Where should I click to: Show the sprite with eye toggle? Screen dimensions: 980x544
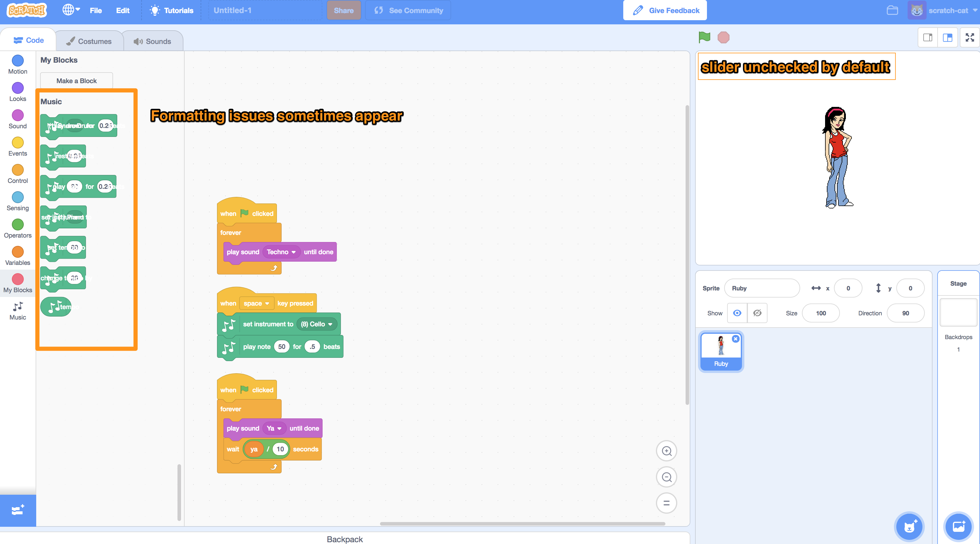click(737, 313)
